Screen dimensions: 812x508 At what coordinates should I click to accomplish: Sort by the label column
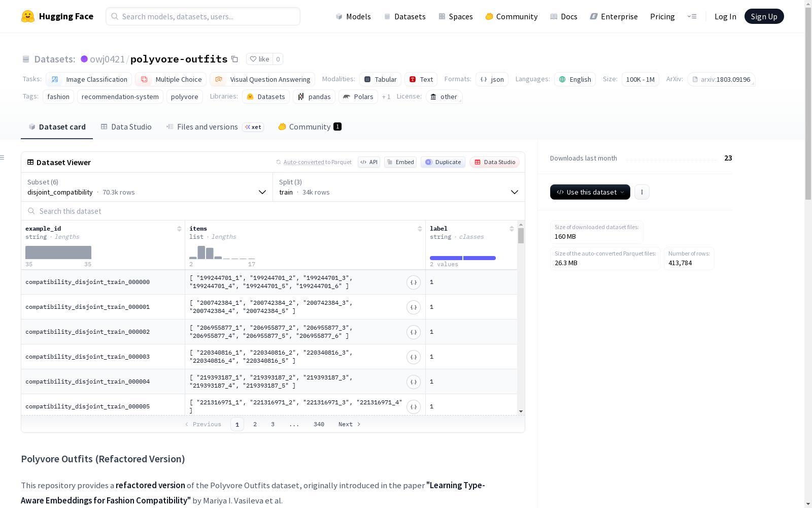[512, 229]
